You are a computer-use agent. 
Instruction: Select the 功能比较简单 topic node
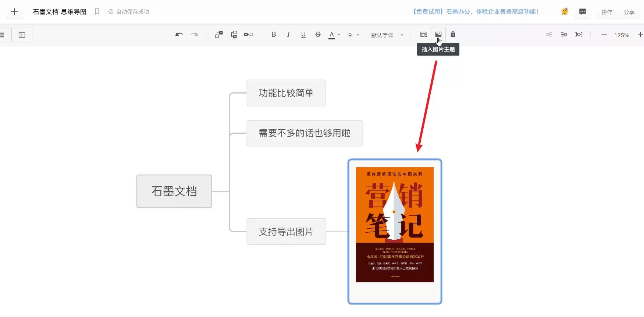286,93
